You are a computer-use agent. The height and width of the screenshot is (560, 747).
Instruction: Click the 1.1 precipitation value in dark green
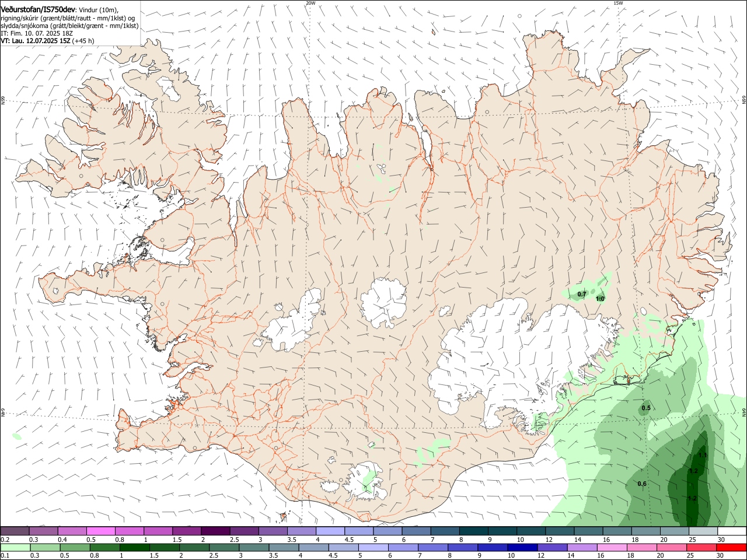pos(703,455)
